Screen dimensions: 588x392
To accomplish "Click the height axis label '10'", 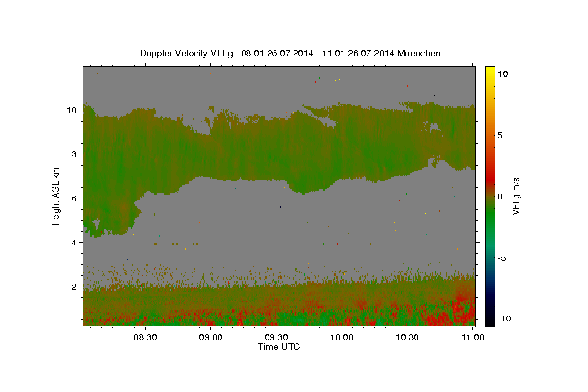I will pos(73,110).
